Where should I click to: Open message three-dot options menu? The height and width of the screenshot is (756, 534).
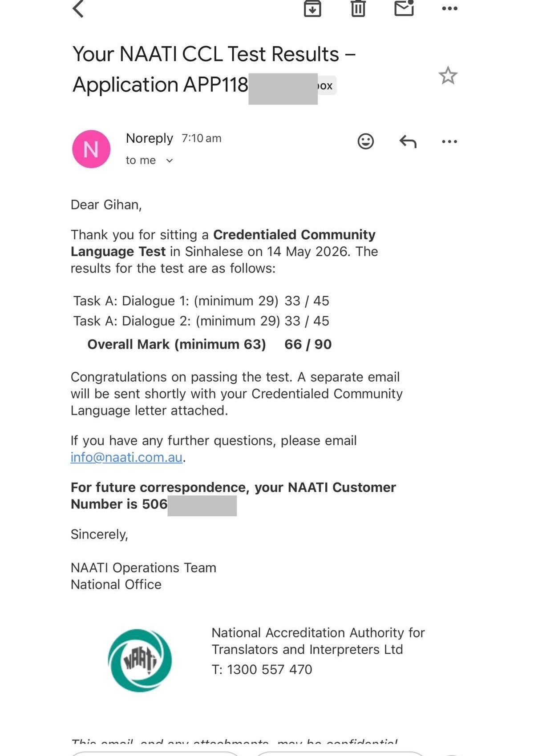449,141
